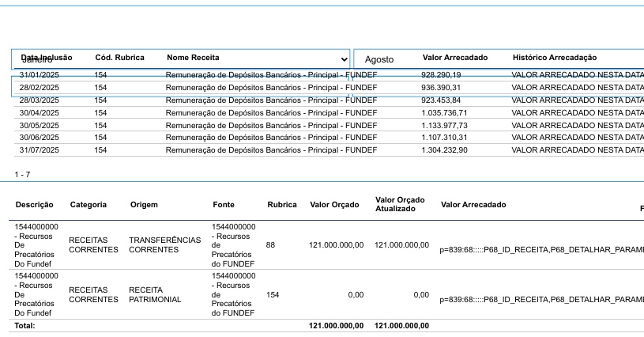Click the Descrição column header
This screenshot has width=644, height=337.
click(35, 205)
